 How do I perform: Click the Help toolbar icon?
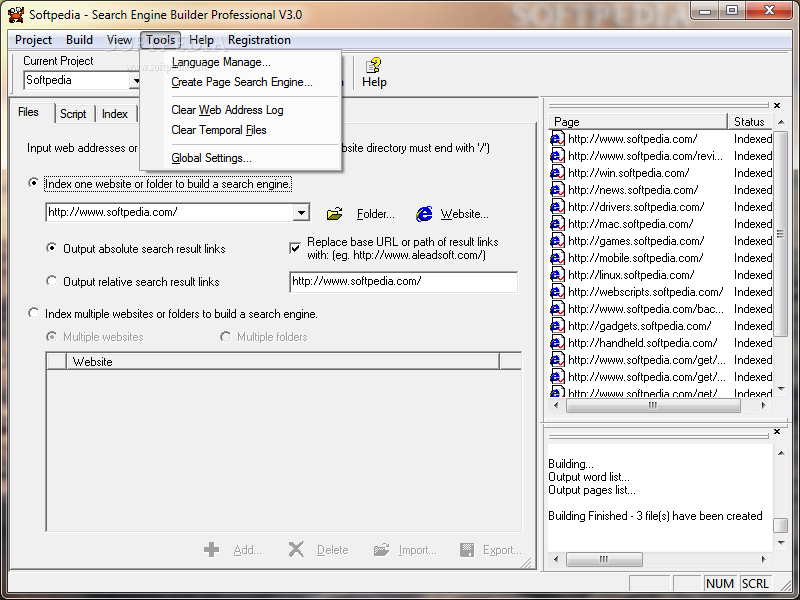pyautogui.click(x=373, y=65)
